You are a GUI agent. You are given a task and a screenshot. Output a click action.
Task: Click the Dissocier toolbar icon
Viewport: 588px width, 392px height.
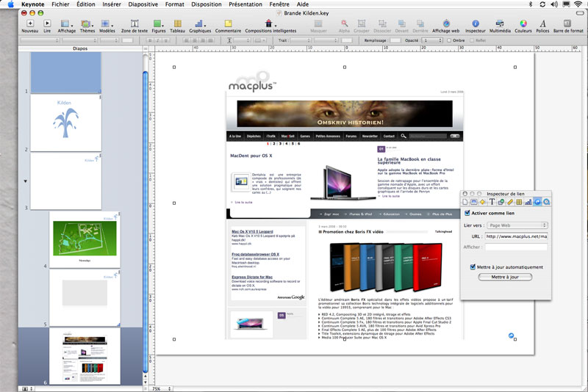(x=382, y=23)
